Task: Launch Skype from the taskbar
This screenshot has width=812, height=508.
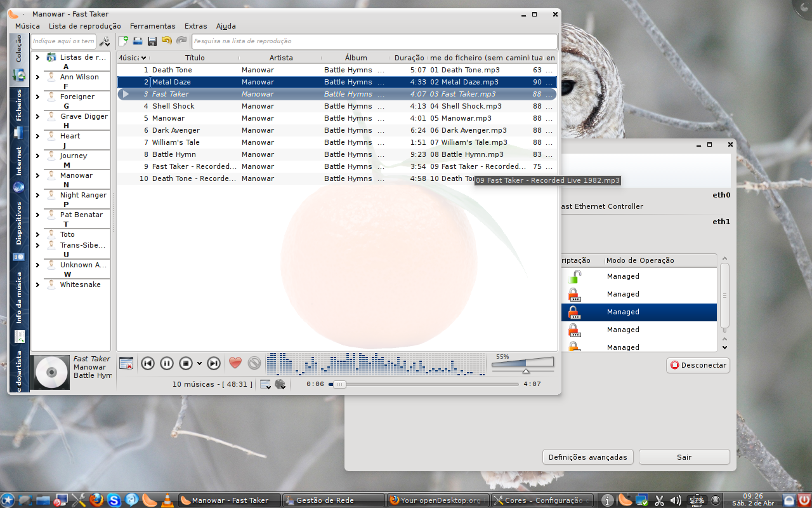Action: (x=114, y=500)
